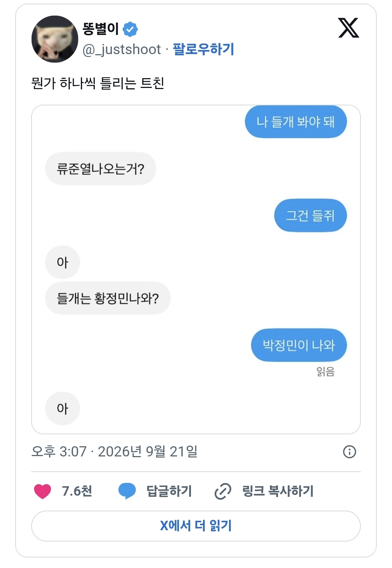Click the display name 똥별이

(x=101, y=29)
